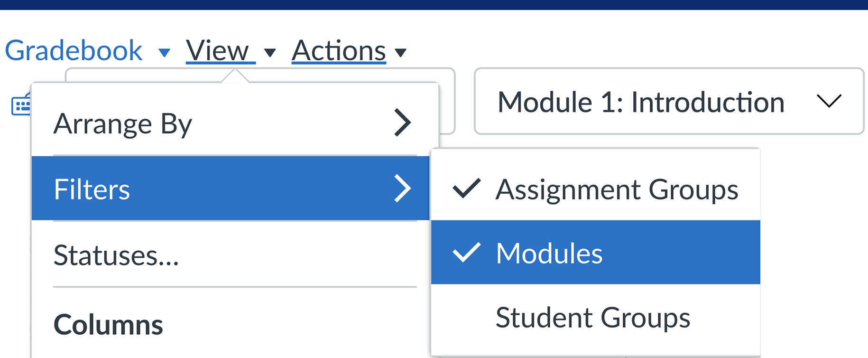Click the Actions menu link

(x=339, y=50)
